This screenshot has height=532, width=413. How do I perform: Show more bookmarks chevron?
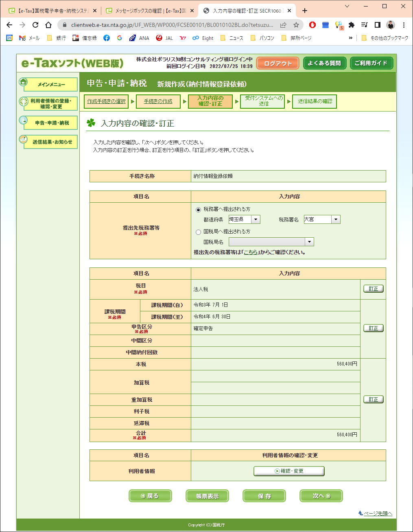(351, 38)
